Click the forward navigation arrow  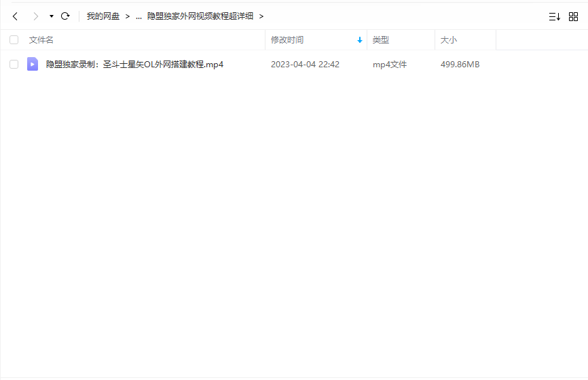35,16
